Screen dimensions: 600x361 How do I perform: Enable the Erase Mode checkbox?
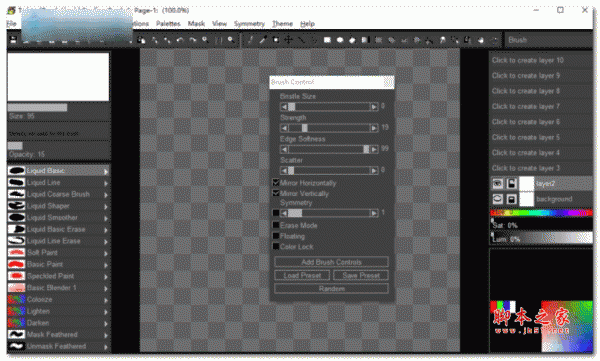pyautogui.click(x=276, y=225)
